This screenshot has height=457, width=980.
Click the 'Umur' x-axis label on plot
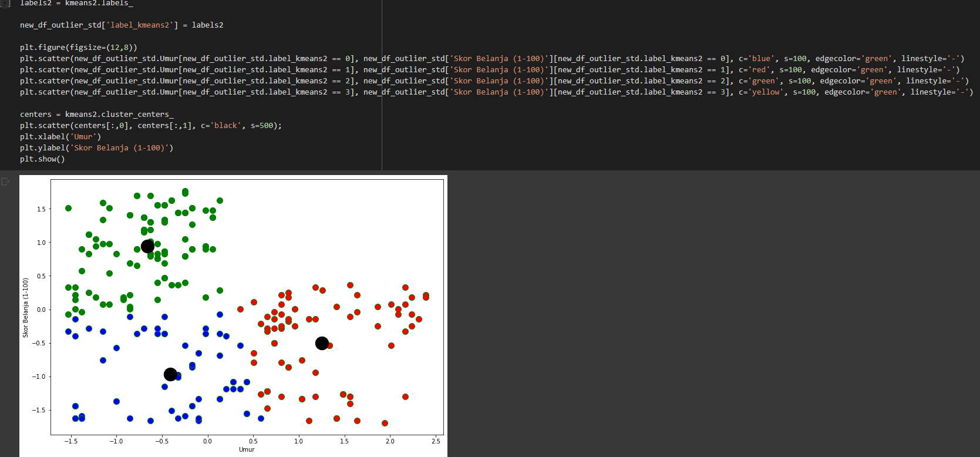point(247,449)
